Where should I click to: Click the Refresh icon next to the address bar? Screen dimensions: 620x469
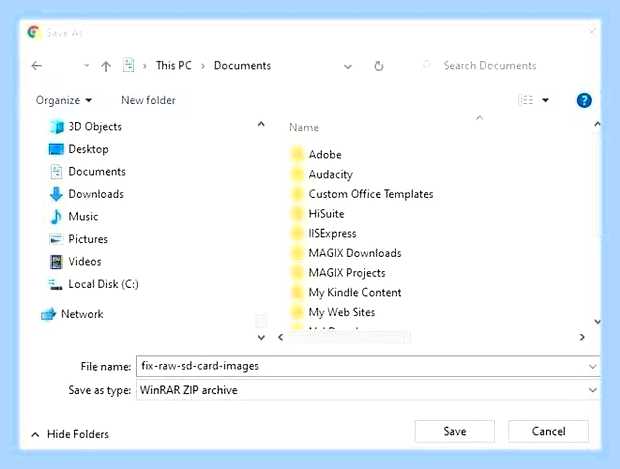[x=379, y=66]
